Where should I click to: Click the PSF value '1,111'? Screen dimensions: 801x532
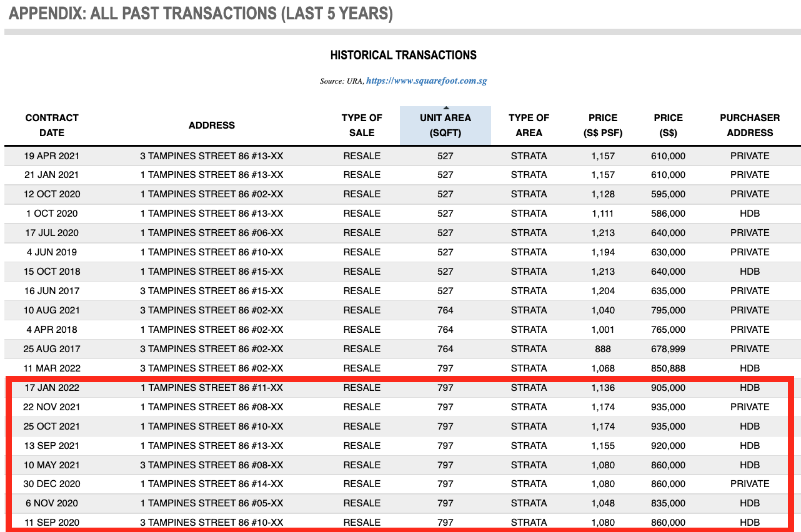coord(603,214)
